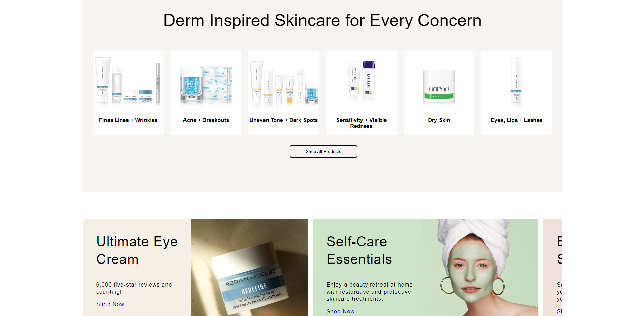Select the Acne + Breakouts category
This screenshot has width=644, height=316.
[206, 120]
